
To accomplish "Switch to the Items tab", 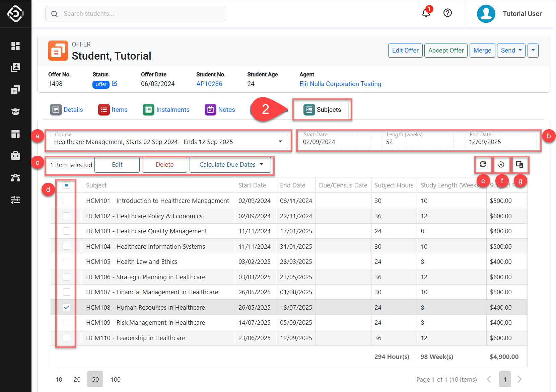I will tap(113, 109).
